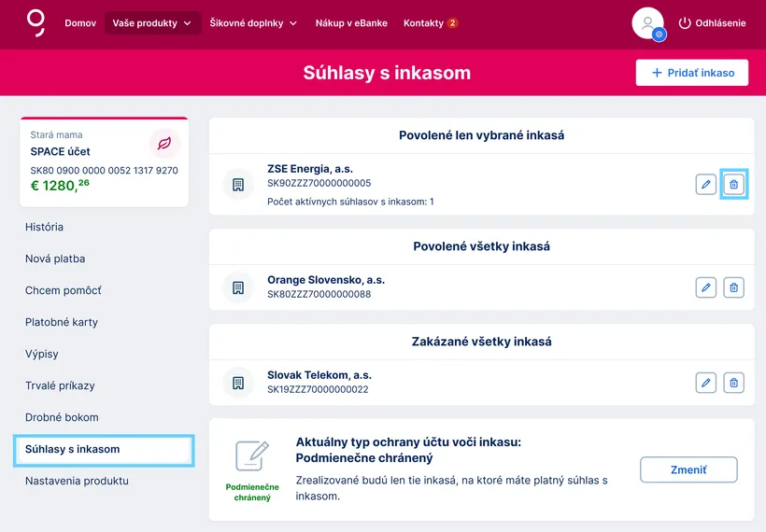The image size is (766, 532).
Task: Open the Domov menu item
Action: pyautogui.click(x=80, y=23)
